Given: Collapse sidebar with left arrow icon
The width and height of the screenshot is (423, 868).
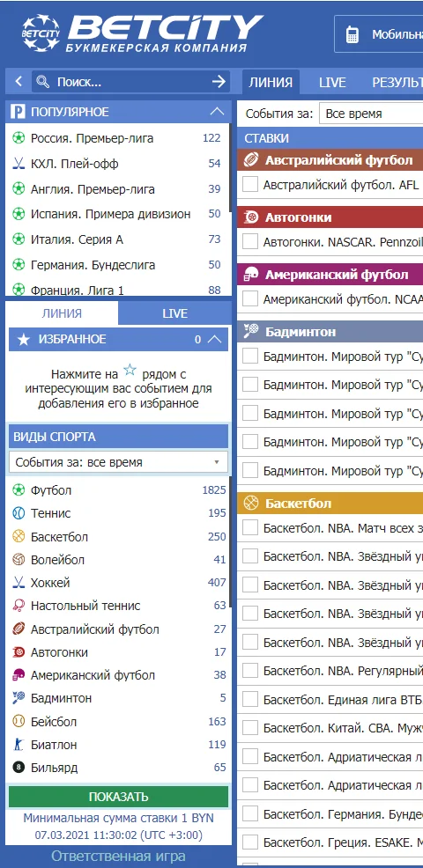Looking at the screenshot, I should [19, 82].
